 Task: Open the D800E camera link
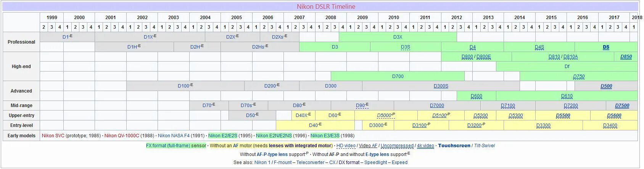483,57
